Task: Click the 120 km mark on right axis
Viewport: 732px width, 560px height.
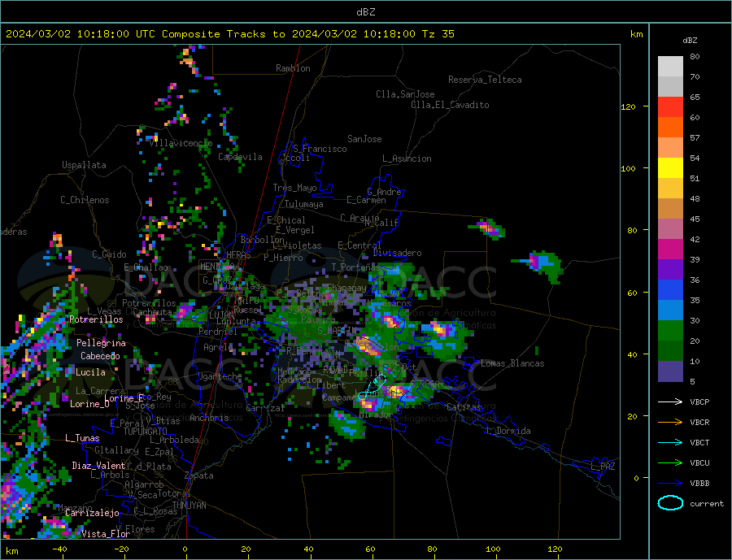Action: click(x=629, y=106)
